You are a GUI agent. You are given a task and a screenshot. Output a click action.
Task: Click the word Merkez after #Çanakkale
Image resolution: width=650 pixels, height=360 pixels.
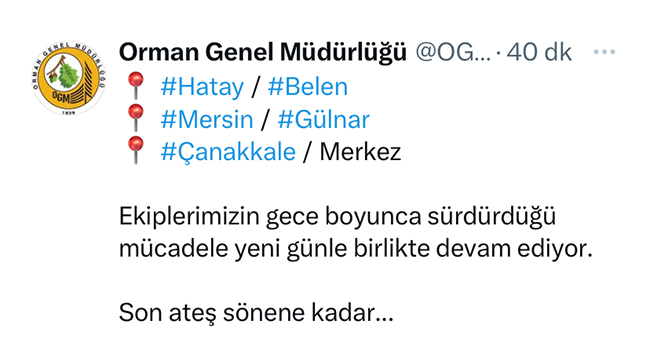point(360,152)
